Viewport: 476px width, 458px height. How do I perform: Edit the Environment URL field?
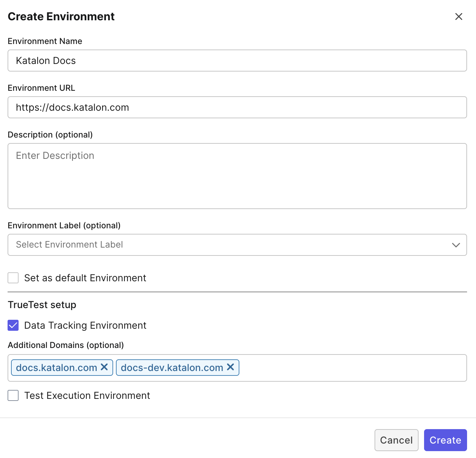[x=237, y=107]
